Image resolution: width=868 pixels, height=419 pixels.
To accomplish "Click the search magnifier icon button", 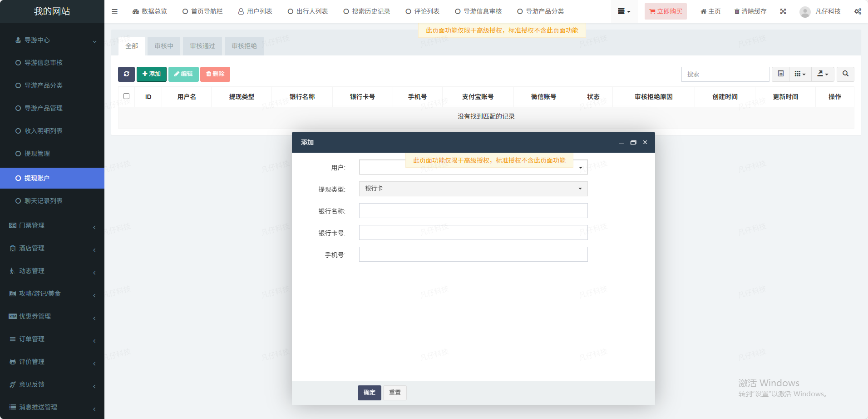I will click(845, 74).
